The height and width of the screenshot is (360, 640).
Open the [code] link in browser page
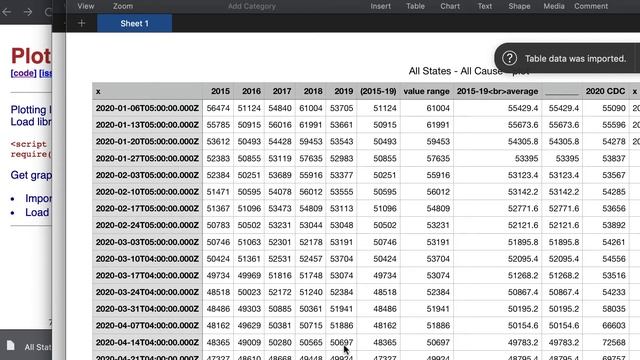(x=23, y=73)
